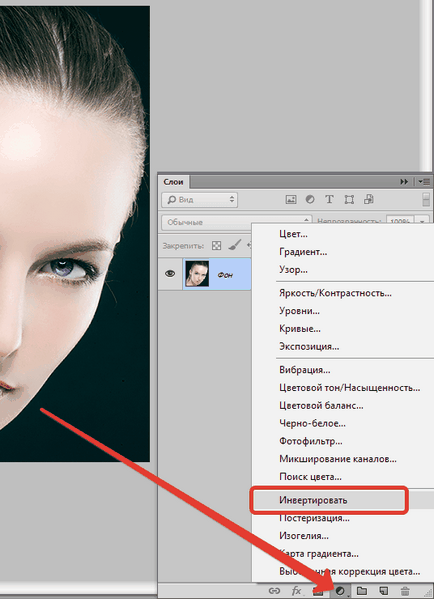Open the Вид filter type dropdown

tap(199, 199)
